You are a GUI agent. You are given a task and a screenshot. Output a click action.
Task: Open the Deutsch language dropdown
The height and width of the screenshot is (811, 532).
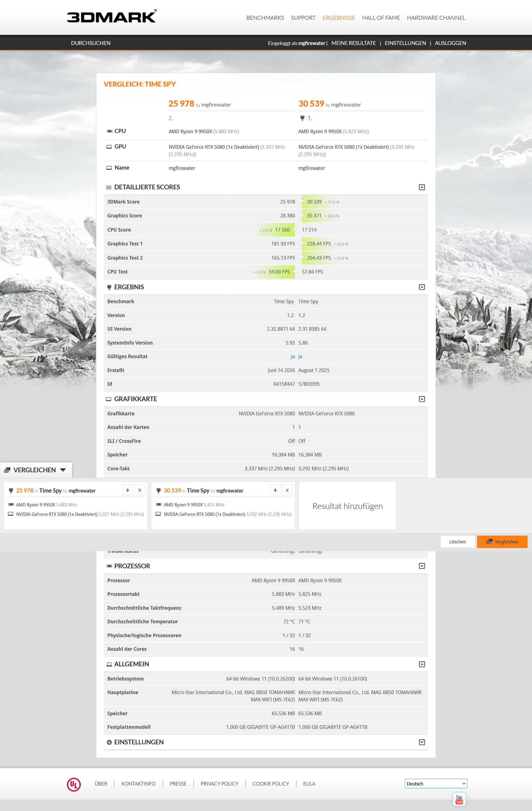(436, 784)
